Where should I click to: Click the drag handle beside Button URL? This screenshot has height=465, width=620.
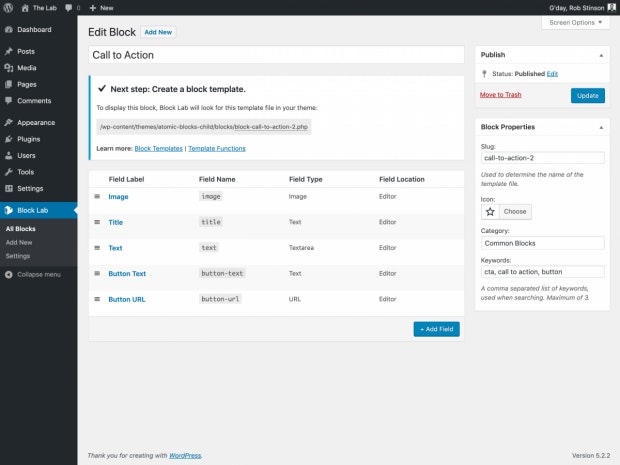97,299
